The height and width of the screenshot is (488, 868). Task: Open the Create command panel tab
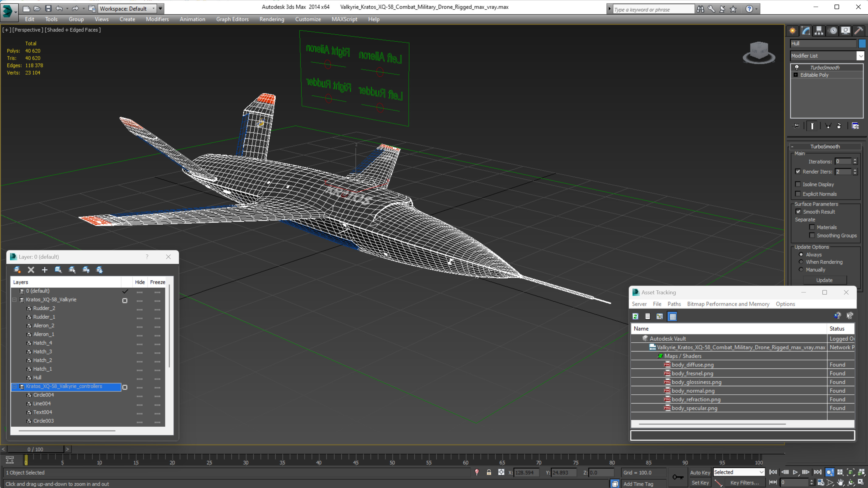[793, 31]
